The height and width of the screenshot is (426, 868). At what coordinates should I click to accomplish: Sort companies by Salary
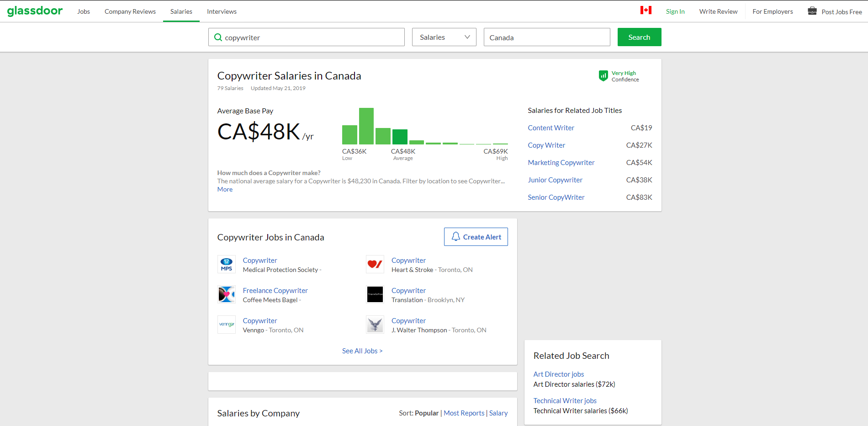click(498, 413)
